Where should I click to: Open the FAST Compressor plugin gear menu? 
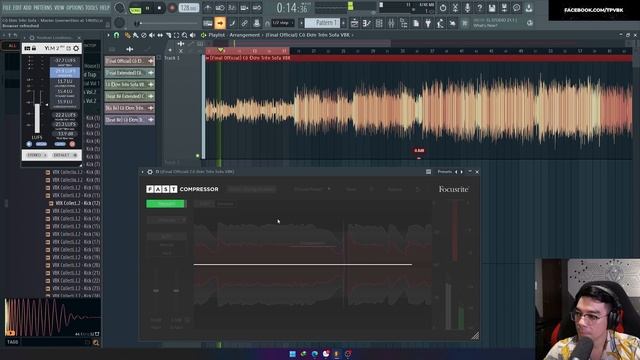pos(150,172)
